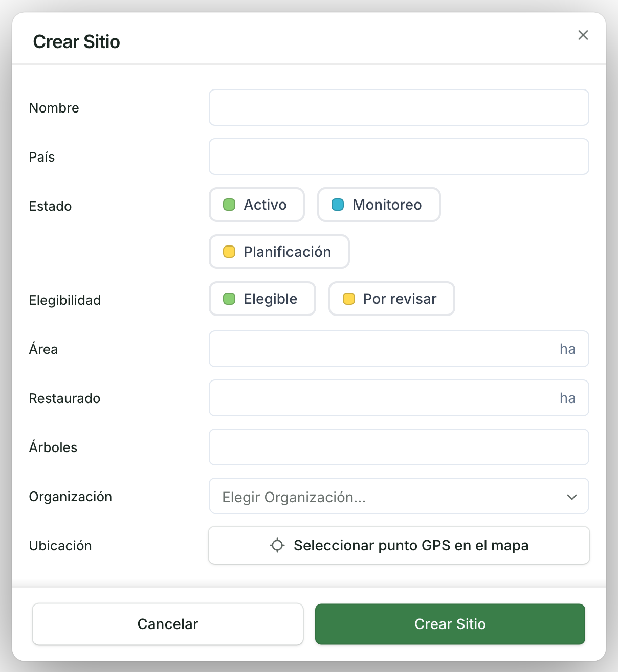Click the yellow Planificación color dot
618x672 pixels.
click(229, 252)
